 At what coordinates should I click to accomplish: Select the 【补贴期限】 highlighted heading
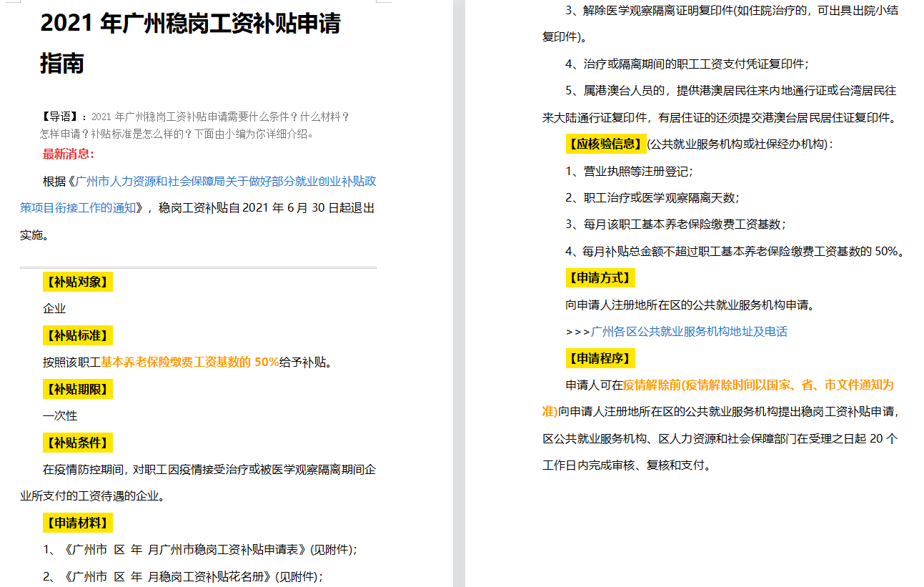(77, 390)
